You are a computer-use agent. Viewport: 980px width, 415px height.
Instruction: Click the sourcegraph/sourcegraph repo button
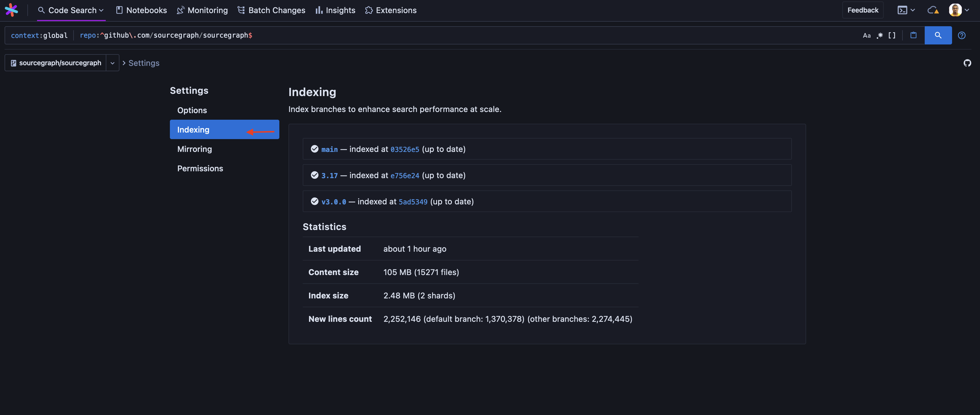(x=56, y=63)
